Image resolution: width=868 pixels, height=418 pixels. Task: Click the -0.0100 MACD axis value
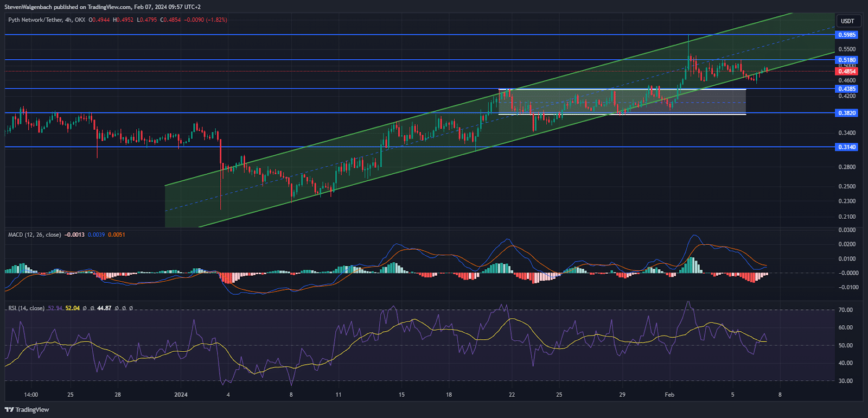[x=848, y=288]
